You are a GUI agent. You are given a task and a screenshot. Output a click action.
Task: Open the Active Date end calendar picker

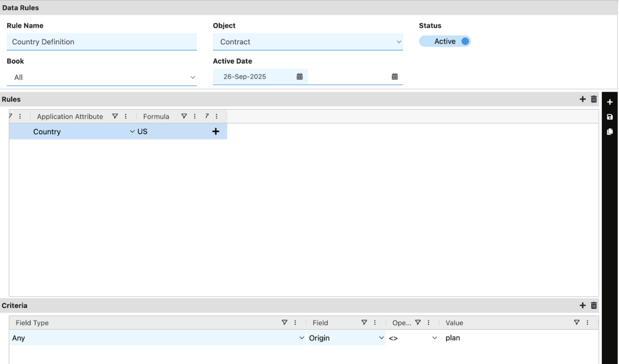point(395,77)
